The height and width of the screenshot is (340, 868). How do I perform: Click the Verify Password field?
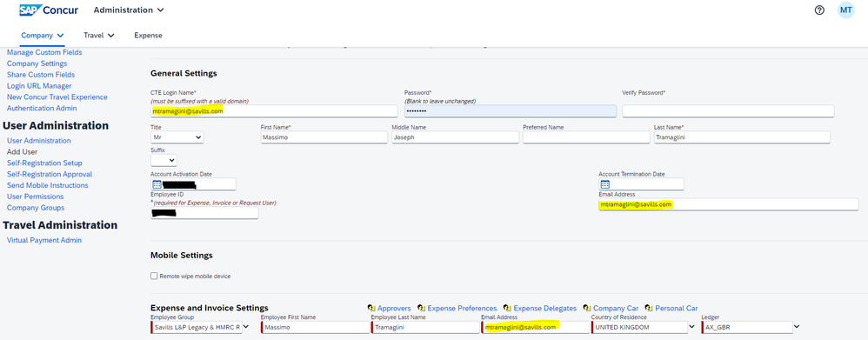(x=728, y=111)
